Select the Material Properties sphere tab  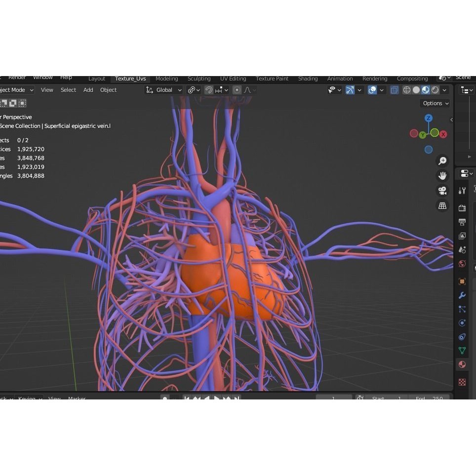tap(462, 364)
